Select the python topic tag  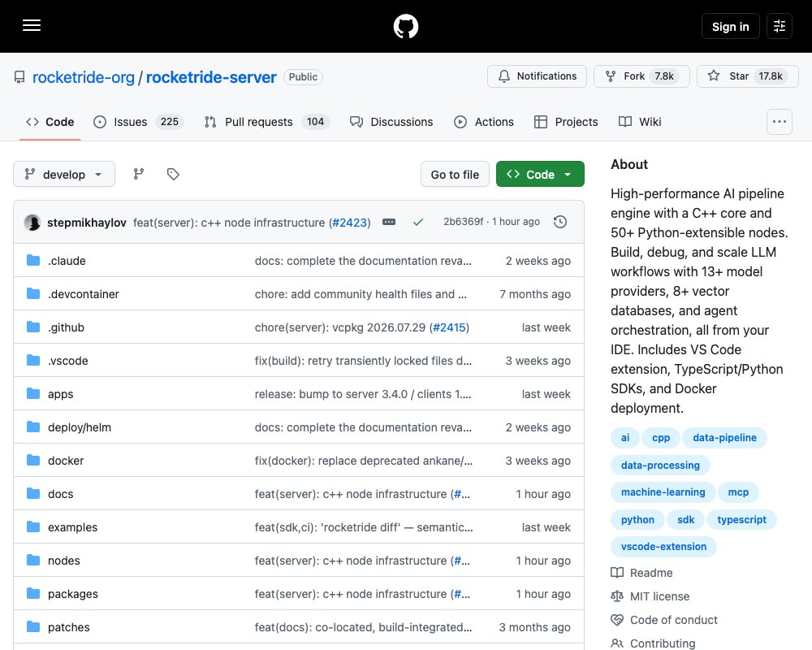tap(637, 519)
